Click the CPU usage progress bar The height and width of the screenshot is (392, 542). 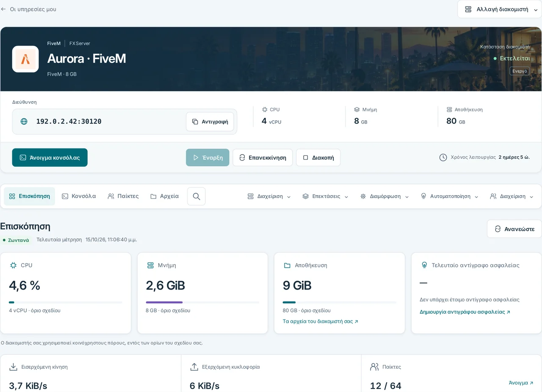(66, 302)
